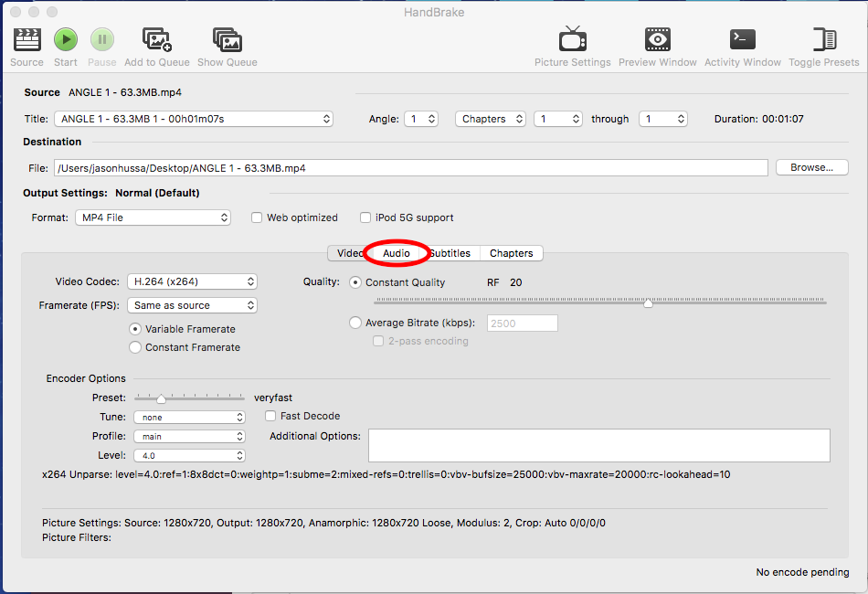The width and height of the screenshot is (868, 594).
Task: Enable iPod 5G support
Action: click(x=365, y=217)
